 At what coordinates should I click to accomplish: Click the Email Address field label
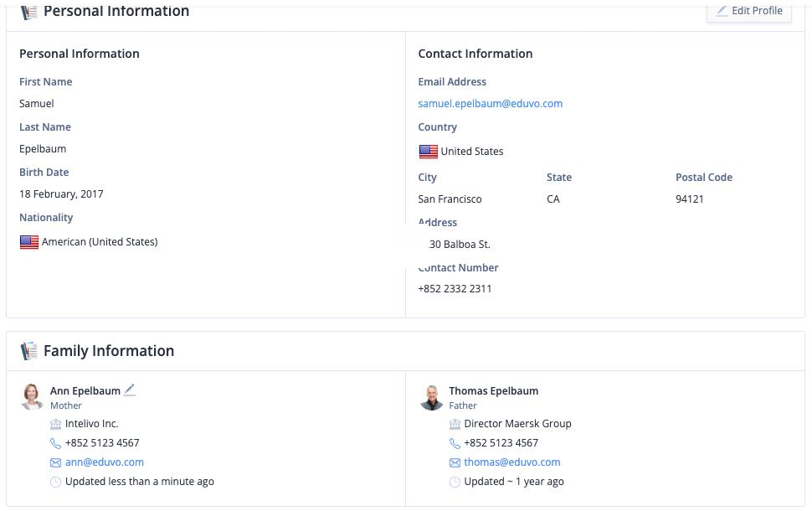pyautogui.click(x=452, y=82)
